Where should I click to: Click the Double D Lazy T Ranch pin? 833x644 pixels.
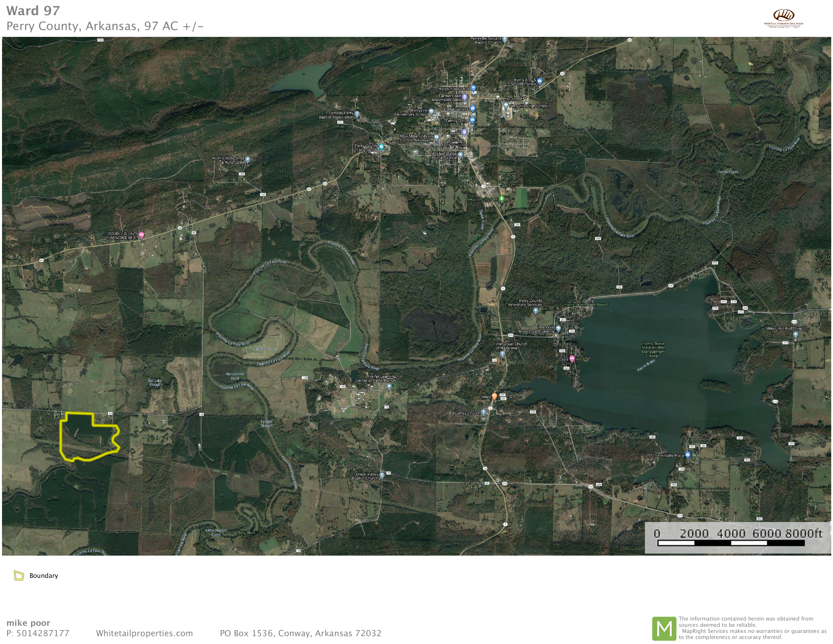point(141,235)
